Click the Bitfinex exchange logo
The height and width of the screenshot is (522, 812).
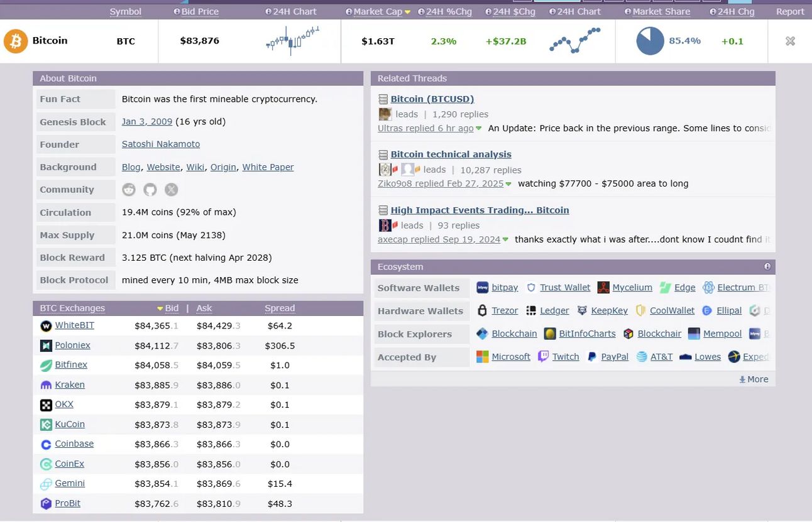(46, 366)
